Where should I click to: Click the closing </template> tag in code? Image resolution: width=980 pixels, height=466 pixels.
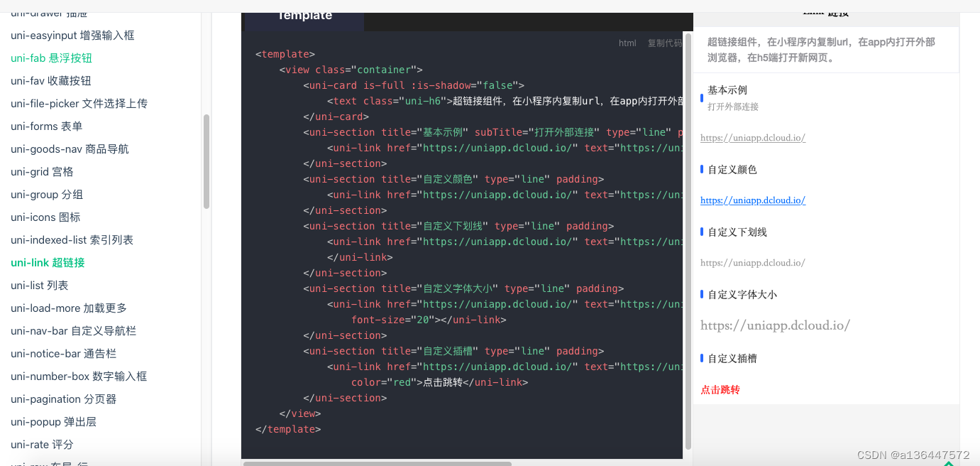[288, 429]
